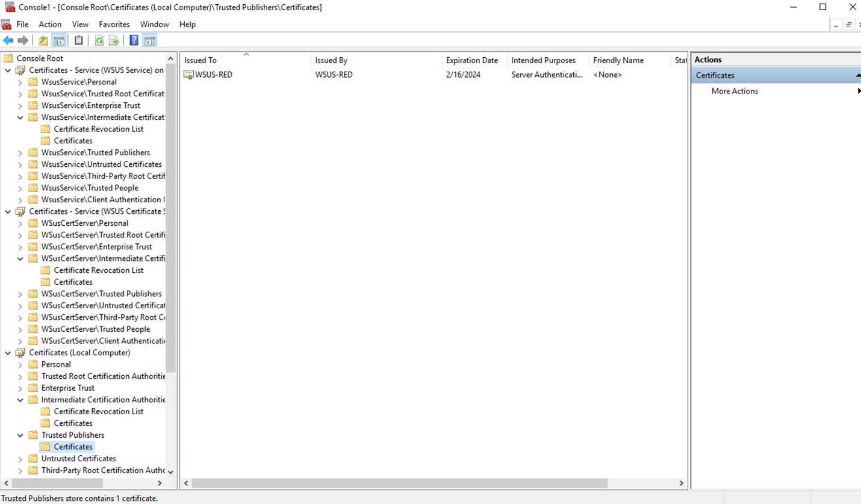Click the <None> friendly name cell

[x=608, y=75]
